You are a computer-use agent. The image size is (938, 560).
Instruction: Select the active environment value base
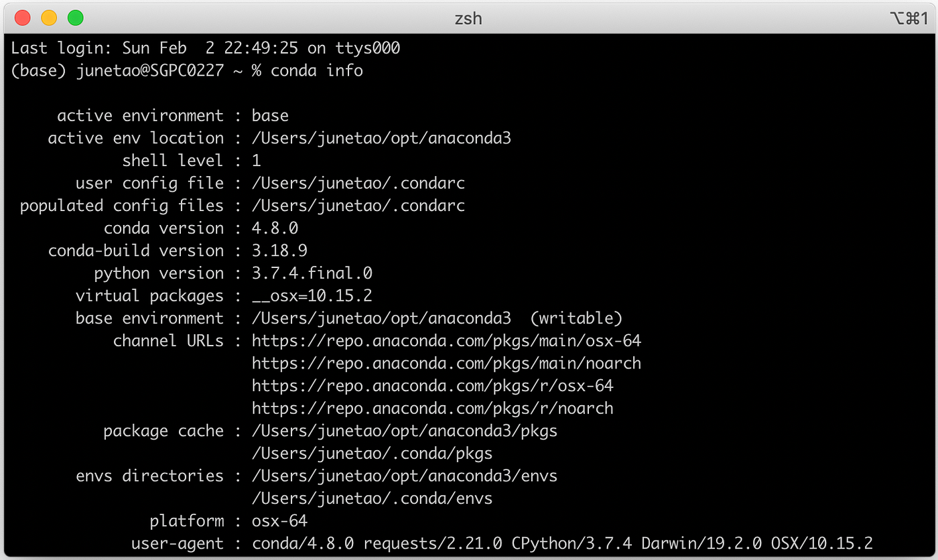click(x=270, y=115)
